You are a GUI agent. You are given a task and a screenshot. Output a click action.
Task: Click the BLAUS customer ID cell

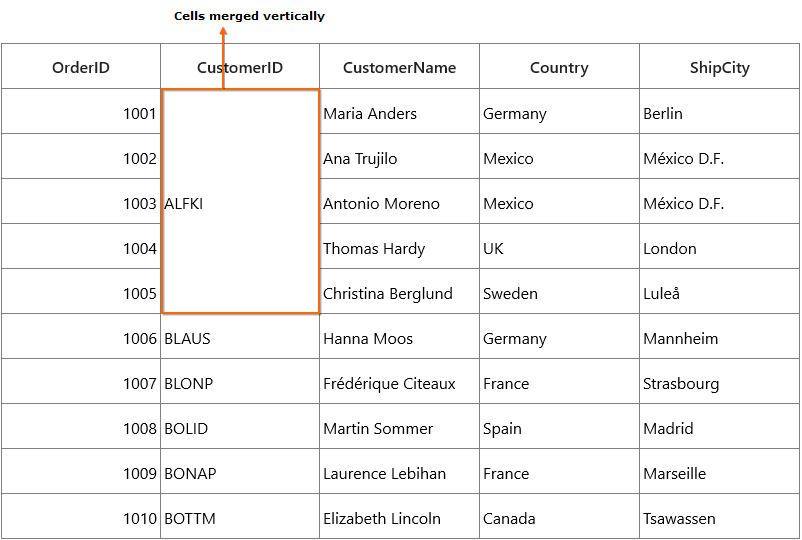tap(240, 336)
